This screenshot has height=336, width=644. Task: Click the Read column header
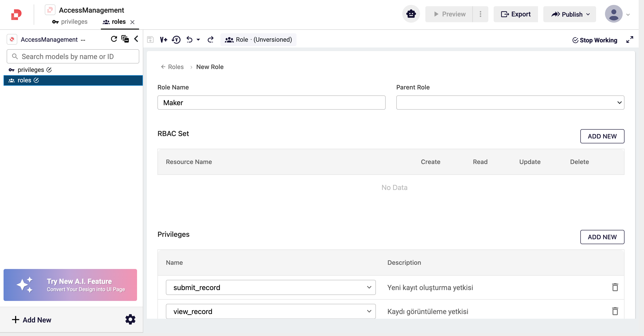(480, 162)
